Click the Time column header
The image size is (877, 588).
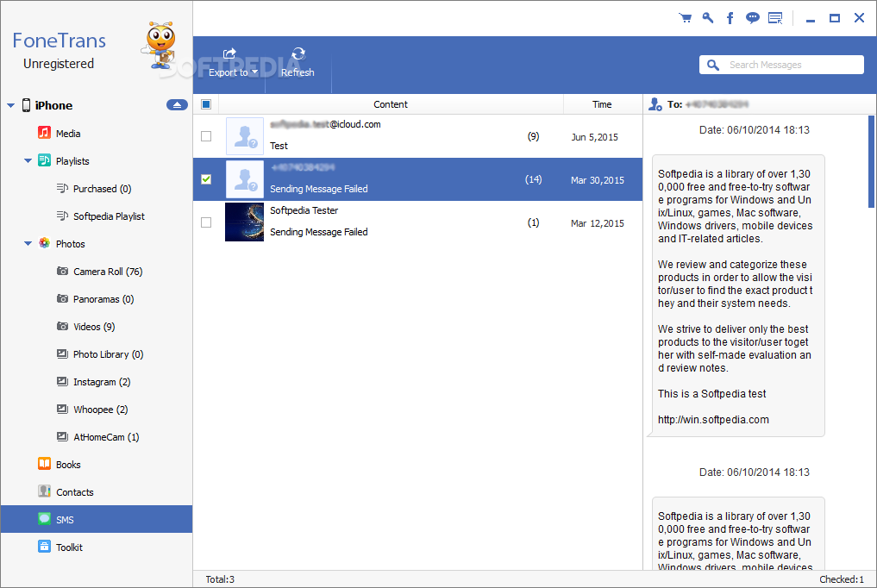[603, 104]
